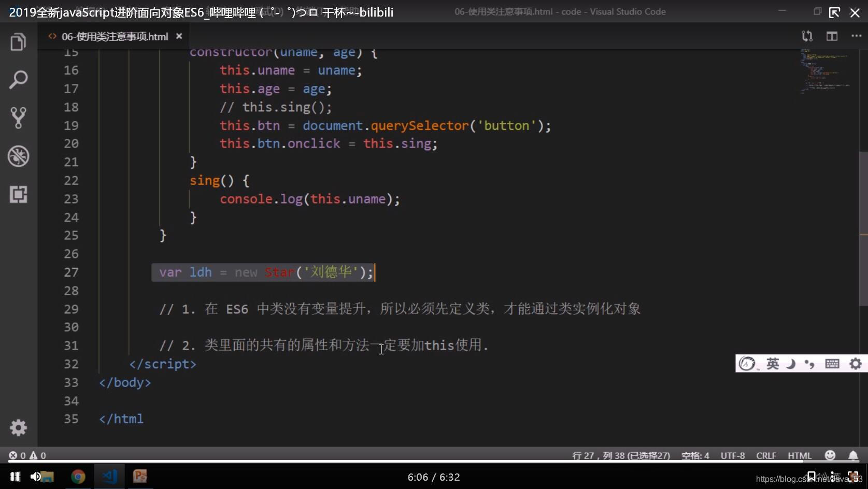Click the warnings count icon in status bar
Screen dimensions: 868x489
pos(34,455)
